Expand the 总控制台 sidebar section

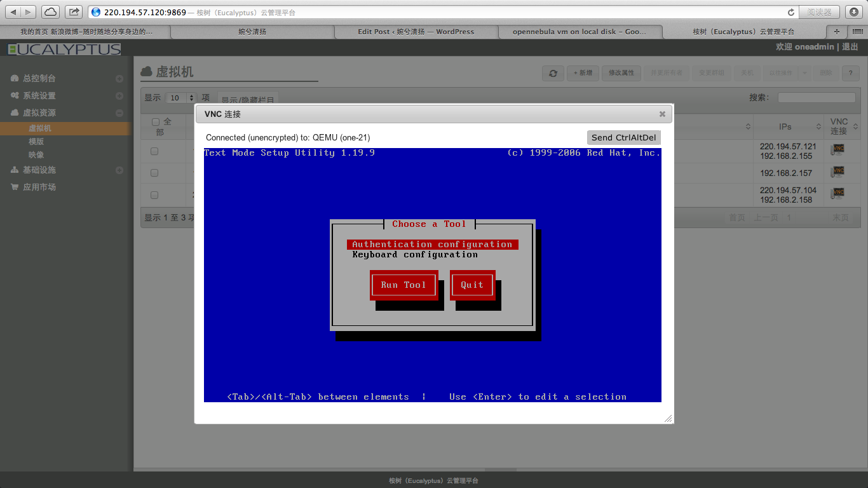click(119, 79)
